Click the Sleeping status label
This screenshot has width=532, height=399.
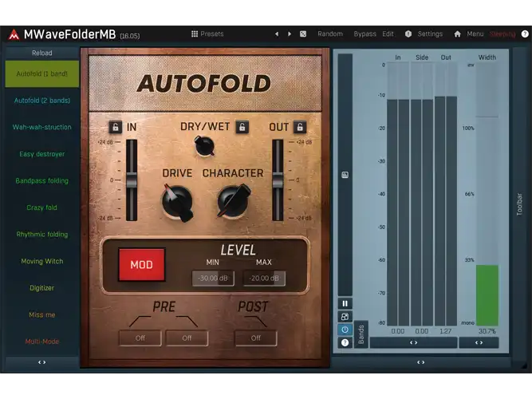502,34
